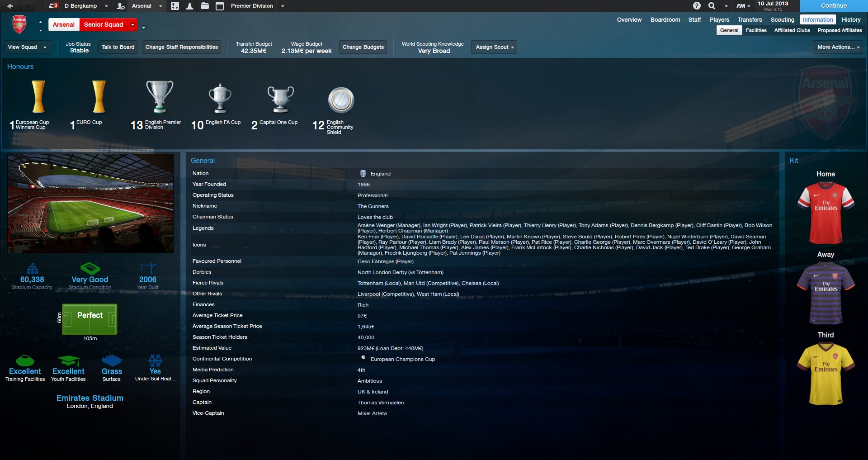
Task: Click the help question mark icon
Action: (697, 6)
